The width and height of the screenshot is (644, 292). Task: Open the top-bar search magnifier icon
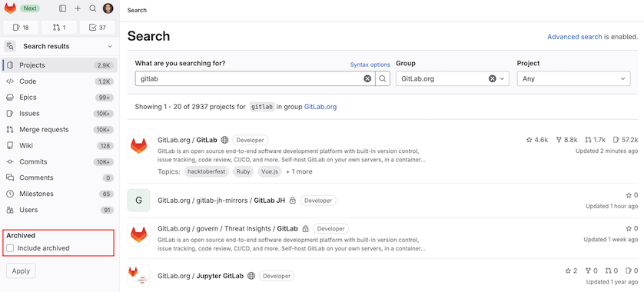point(93,8)
